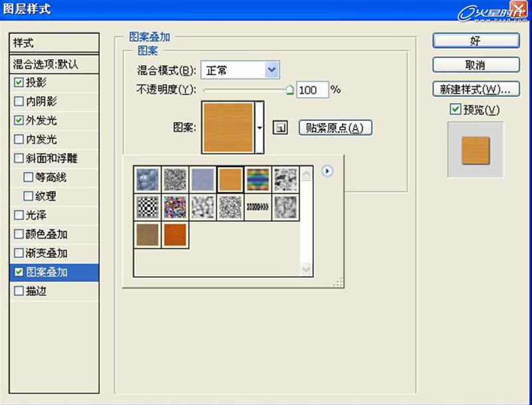Pick the black and white checkerboard pattern

coord(148,207)
